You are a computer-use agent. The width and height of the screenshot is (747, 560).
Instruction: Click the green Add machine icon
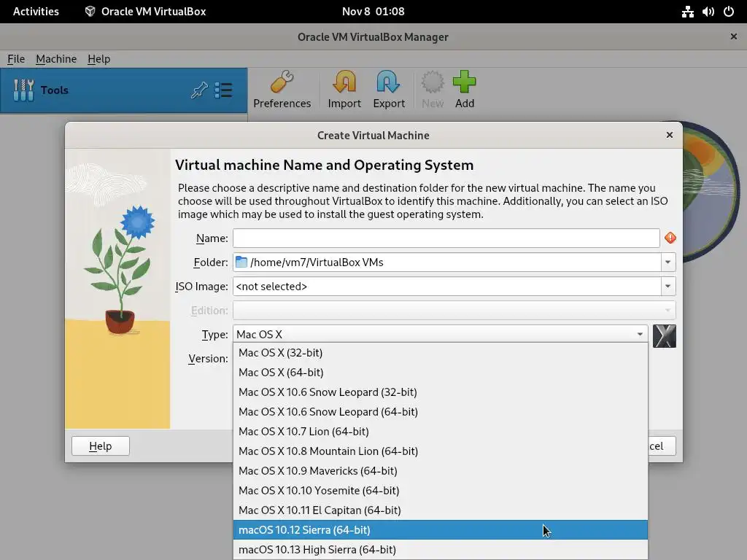click(464, 82)
